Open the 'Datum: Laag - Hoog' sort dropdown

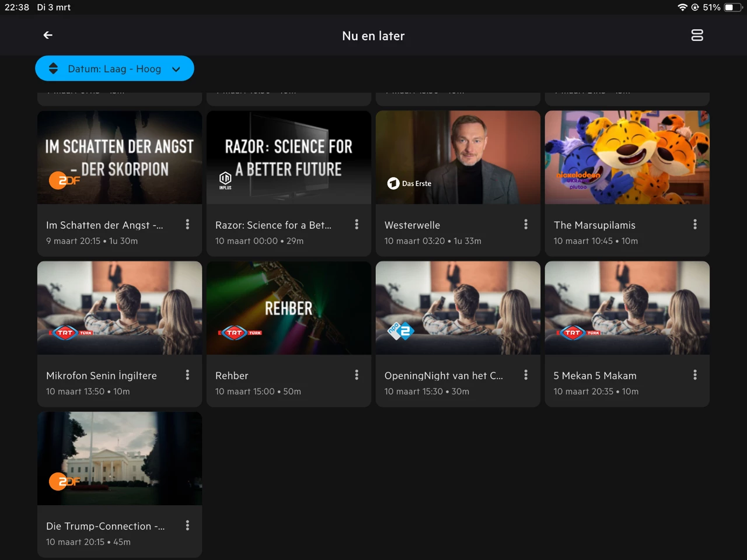click(x=114, y=69)
